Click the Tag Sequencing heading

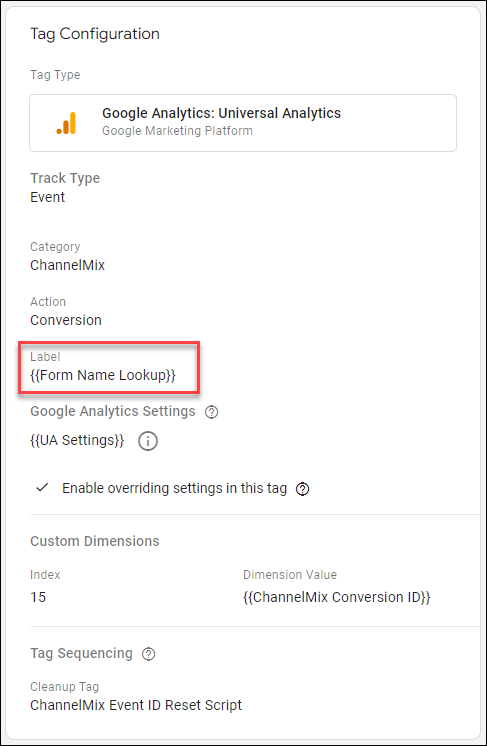[x=81, y=654]
